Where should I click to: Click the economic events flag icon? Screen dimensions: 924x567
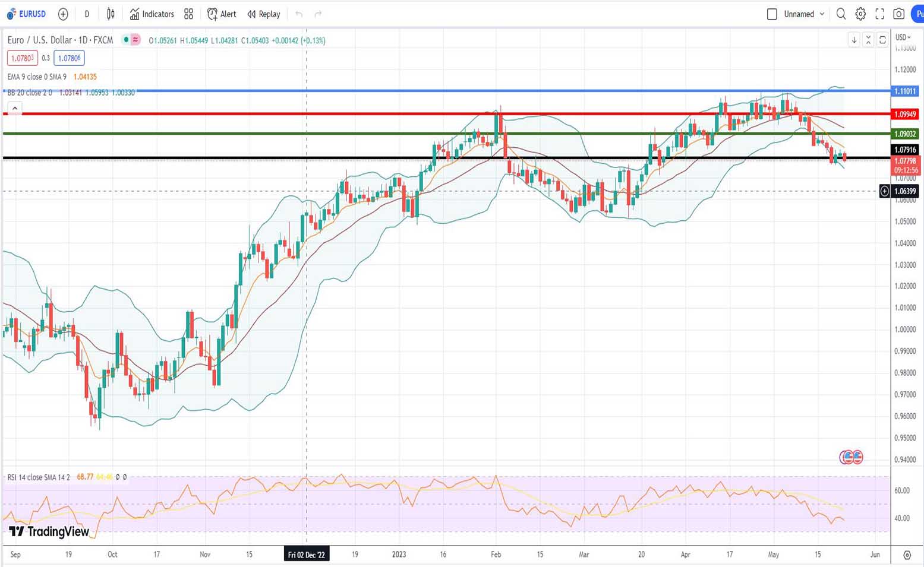(851, 457)
